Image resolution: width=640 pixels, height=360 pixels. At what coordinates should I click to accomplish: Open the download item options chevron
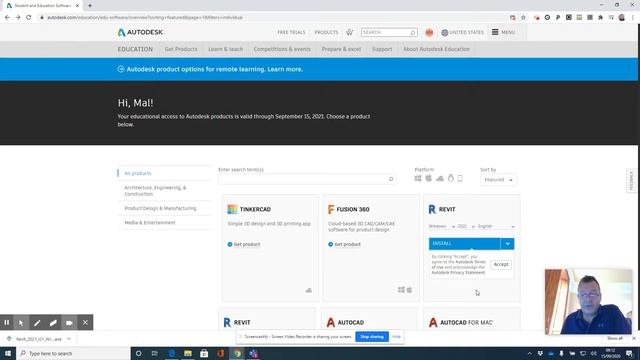69,339
